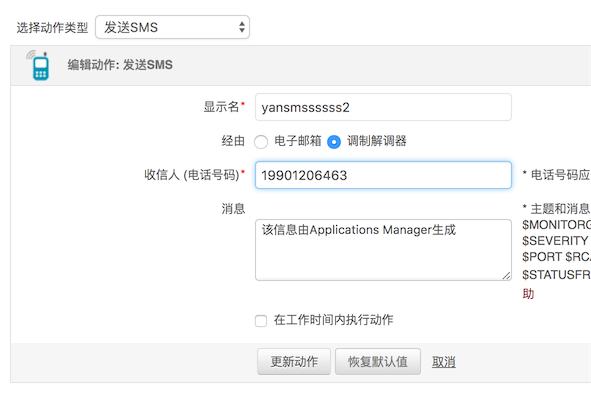Click the 更新动作 button
This screenshot has height=395, width=591.
[294, 362]
